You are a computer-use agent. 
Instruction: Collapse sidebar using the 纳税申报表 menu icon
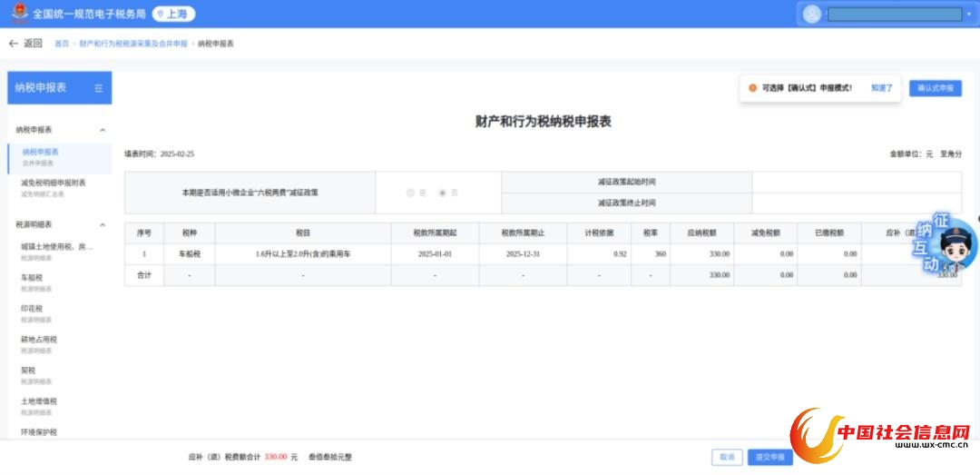click(x=98, y=88)
